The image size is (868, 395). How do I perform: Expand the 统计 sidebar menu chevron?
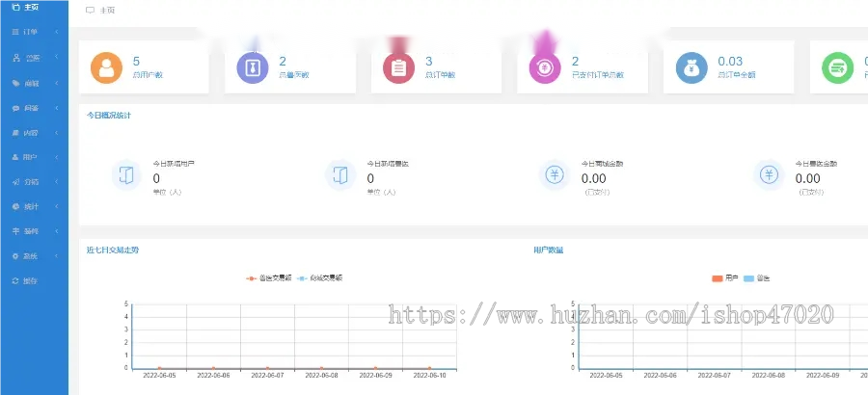tap(57, 206)
